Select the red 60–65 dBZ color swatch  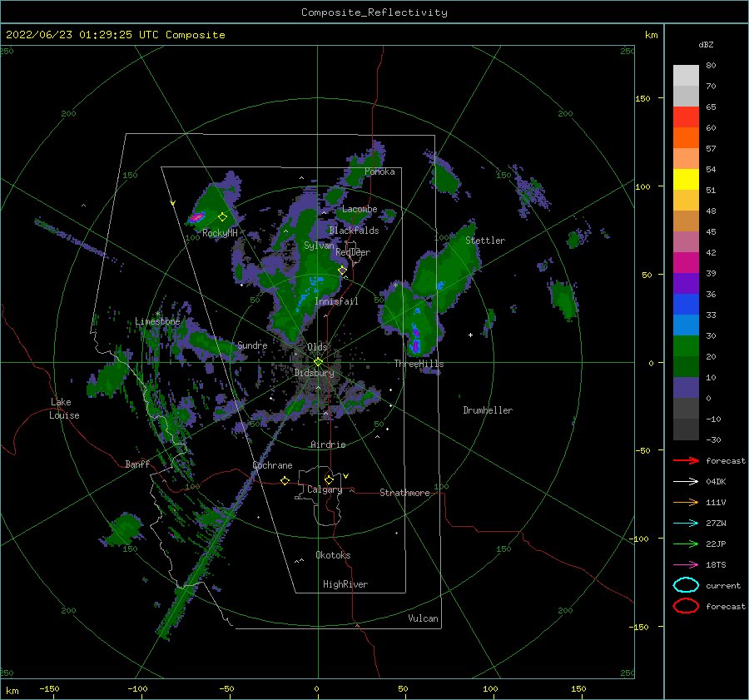pyautogui.click(x=686, y=117)
